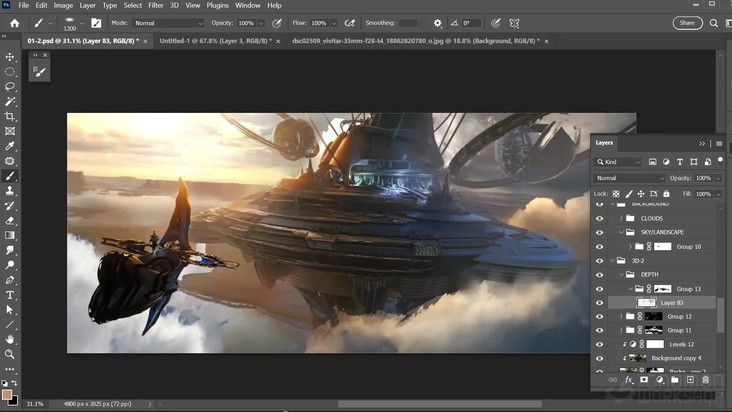Hide the 3D-2 group
The image size is (732, 412).
coord(599,260)
